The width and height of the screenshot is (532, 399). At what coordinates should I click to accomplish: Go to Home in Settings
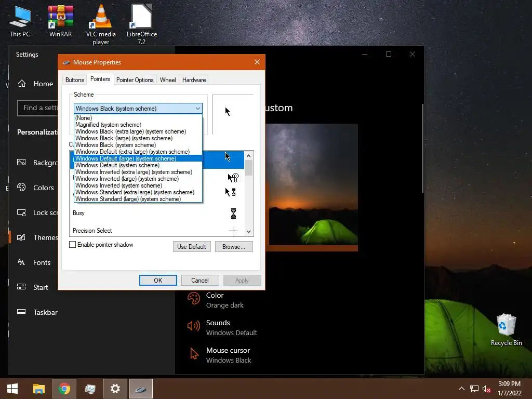pos(36,84)
